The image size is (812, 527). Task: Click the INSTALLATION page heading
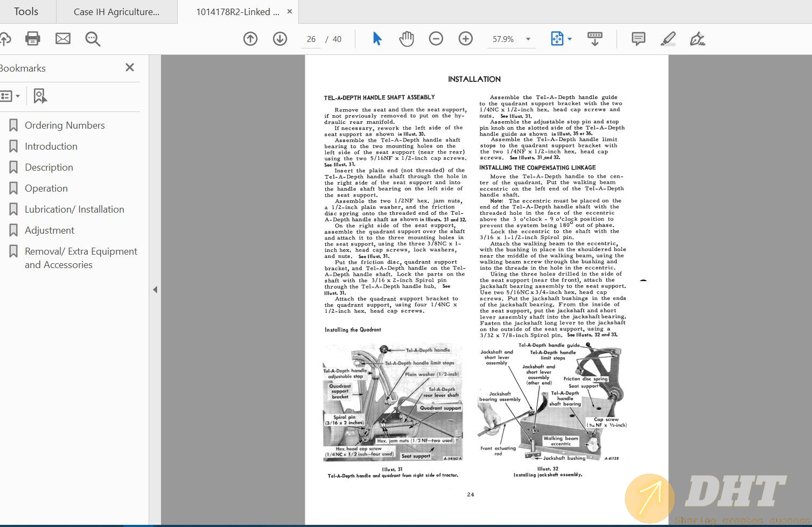pos(474,79)
